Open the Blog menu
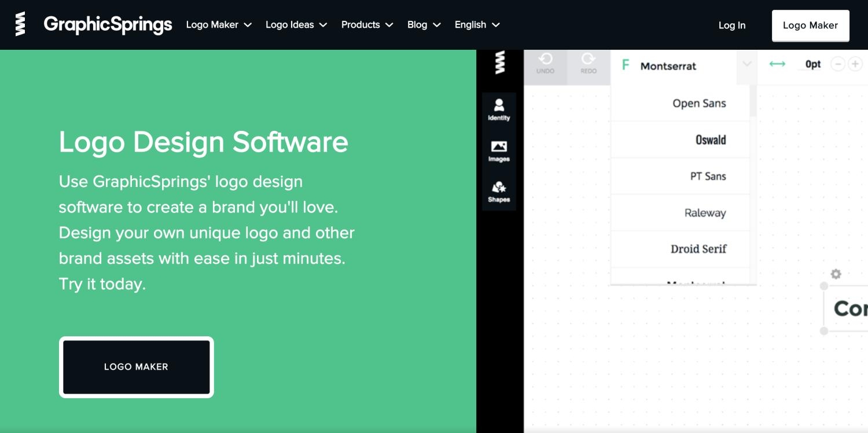868x433 pixels. [424, 25]
